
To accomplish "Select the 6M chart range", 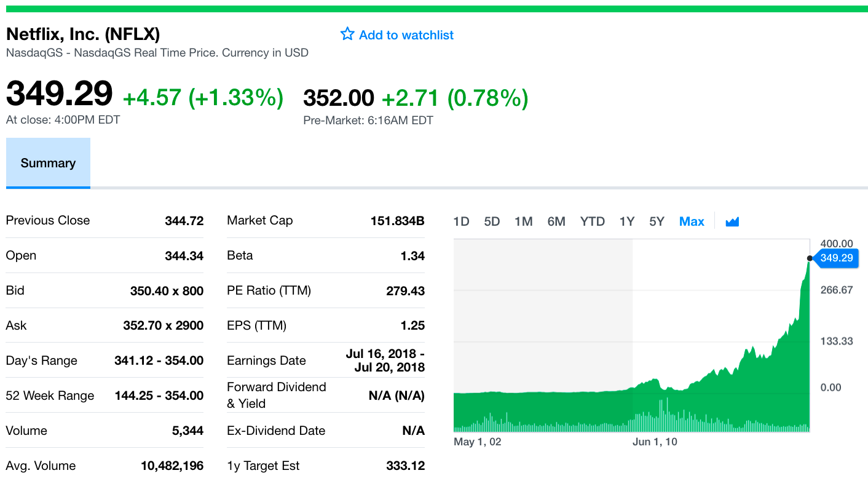I will [556, 221].
